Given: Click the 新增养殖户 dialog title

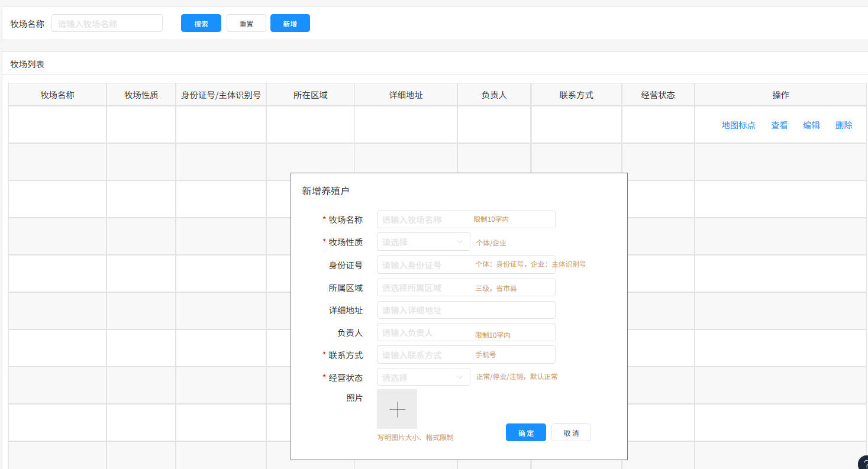Looking at the screenshot, I should [325, 190].
